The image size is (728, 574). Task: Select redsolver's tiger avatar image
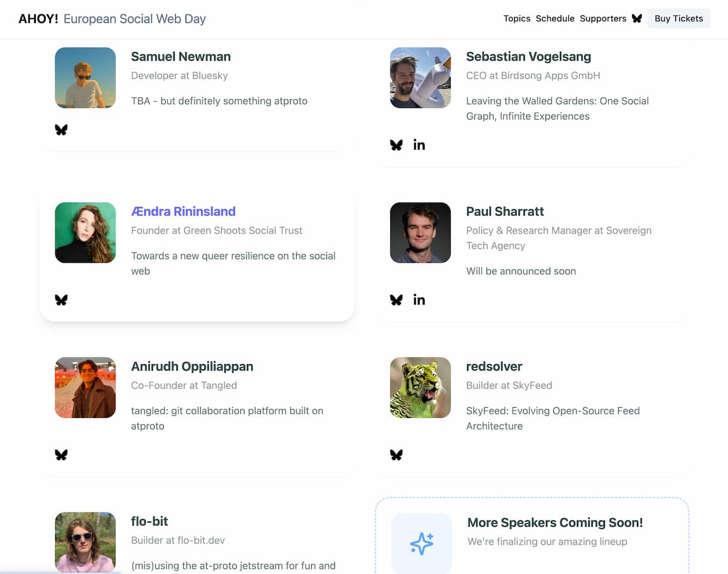[x=420, y=387]
